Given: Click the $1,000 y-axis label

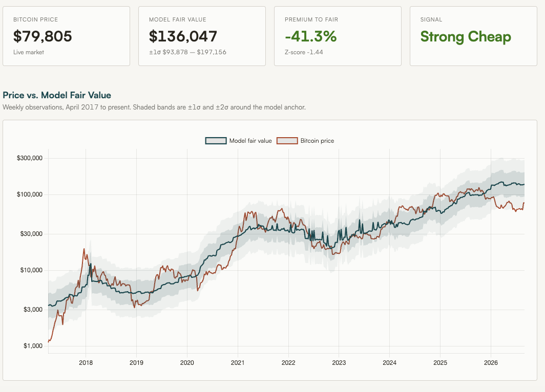Looking at the screenshot, I should (33, 346).
